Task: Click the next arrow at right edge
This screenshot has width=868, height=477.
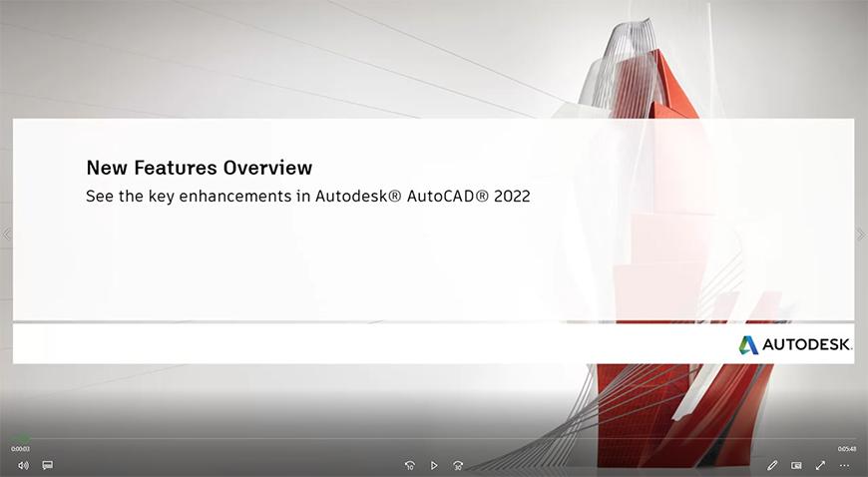Action: 861,235
